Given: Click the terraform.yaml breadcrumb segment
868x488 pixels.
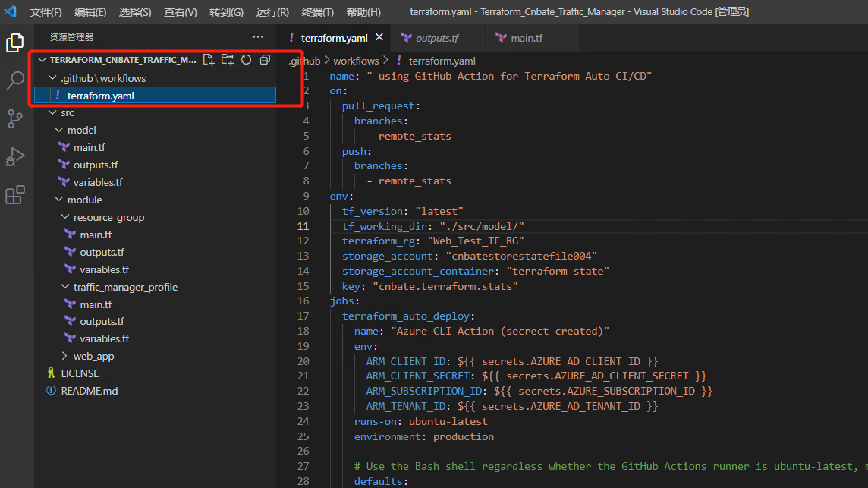Looking at the screenshot, I should (x=442, y=61).
